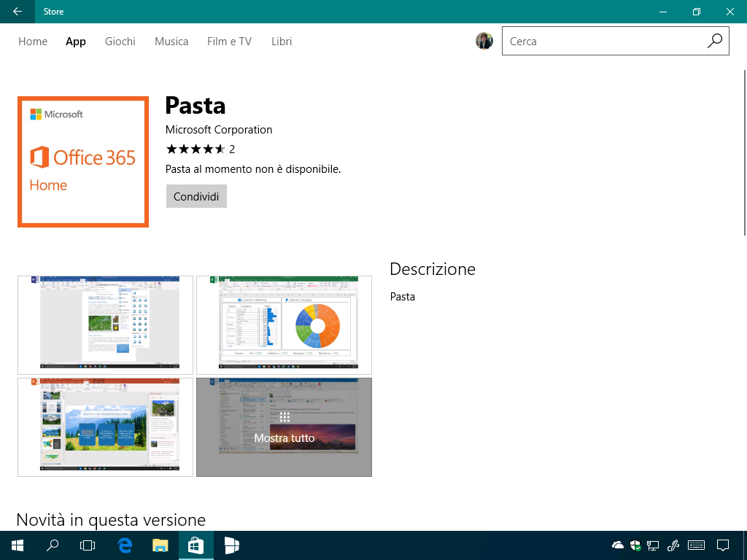The width and height of the screenshot is (747, 560).
Task: Open the white window-shaped taskbar app
Action: [231, 545]
